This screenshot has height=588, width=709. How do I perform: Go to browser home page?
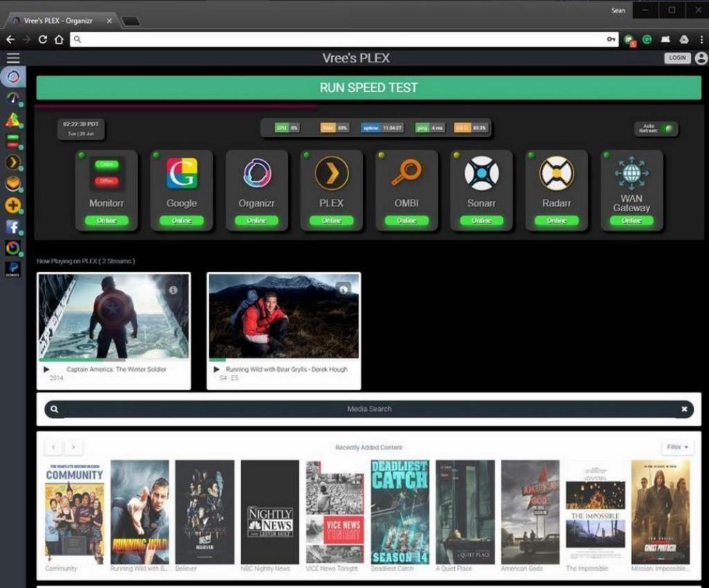click(x=59, y=39)
